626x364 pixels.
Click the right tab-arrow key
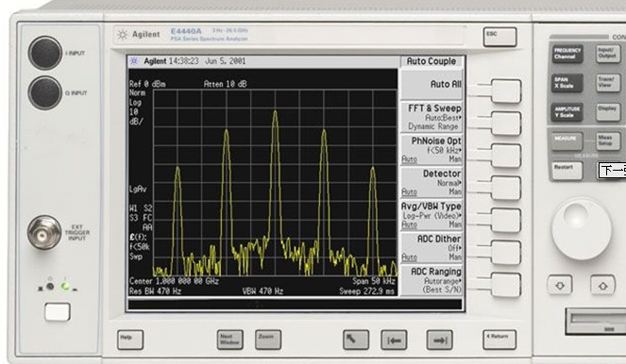[440, 339]
